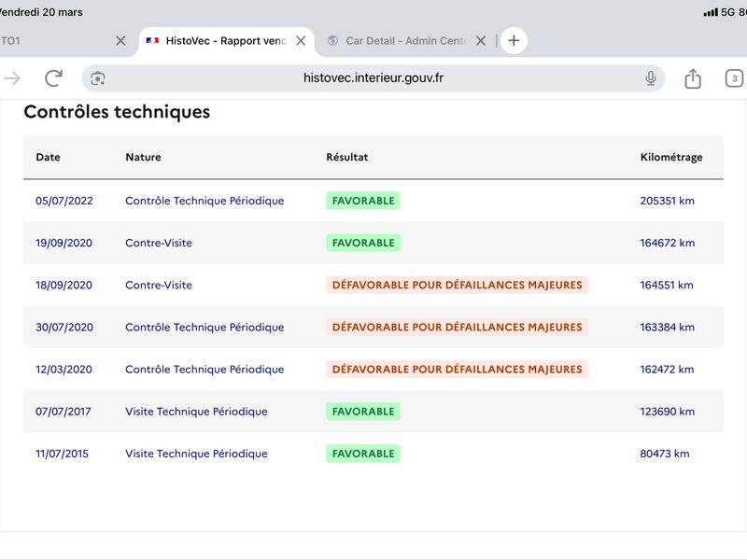Tap the DÉFAVORABLE badge dated 18/09/2020
Viewport: 747px width, 560px height.
(x=457, y=285)
